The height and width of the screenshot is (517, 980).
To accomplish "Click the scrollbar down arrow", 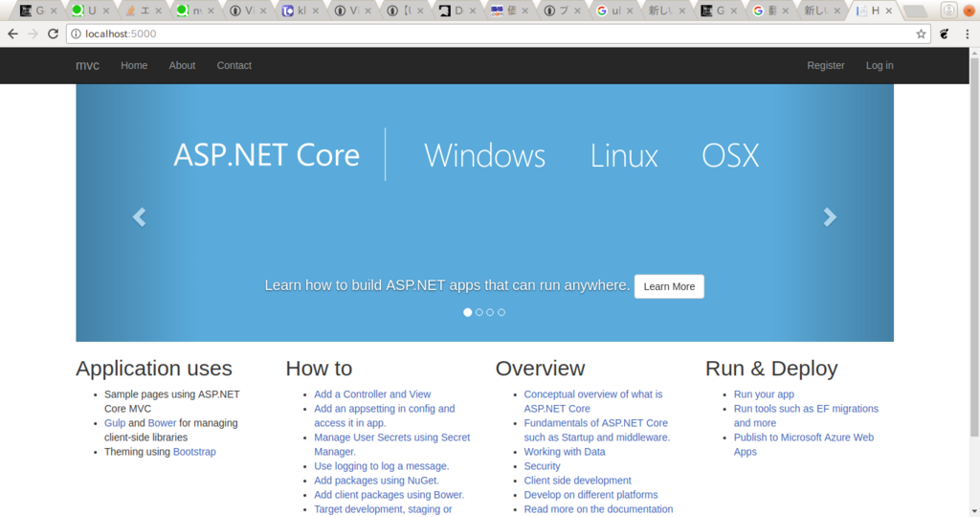I will point(973,511).
